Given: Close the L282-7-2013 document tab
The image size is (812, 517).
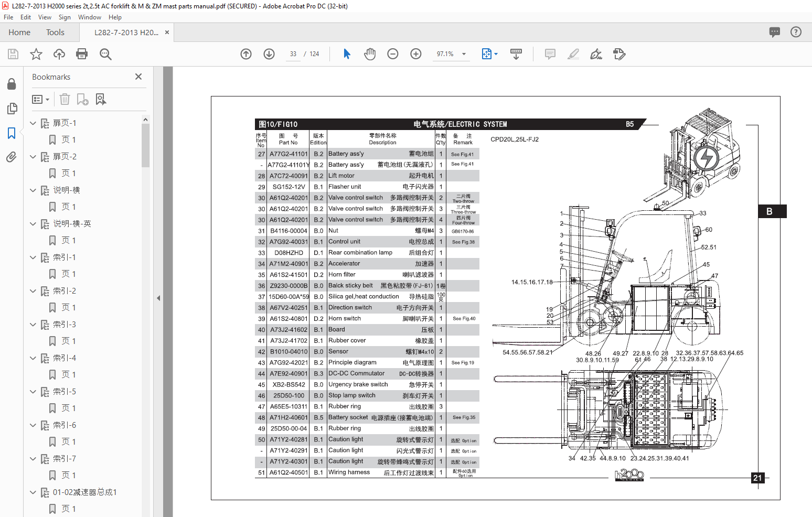Looking at the screenshot, I should (167, 32).
